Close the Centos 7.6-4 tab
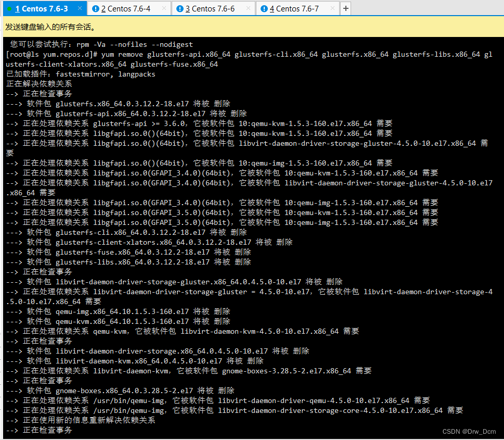The width and height of the screenshot is (504, 440). (164, 8)
